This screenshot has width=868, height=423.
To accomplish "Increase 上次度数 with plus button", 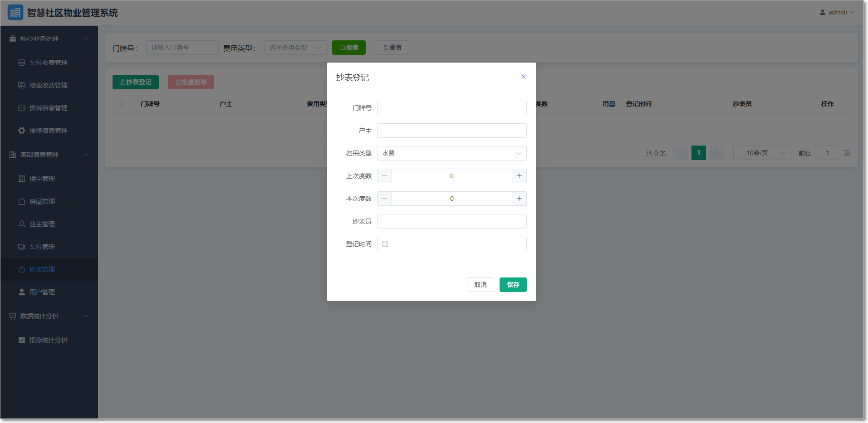I will (x=519, y=176).
